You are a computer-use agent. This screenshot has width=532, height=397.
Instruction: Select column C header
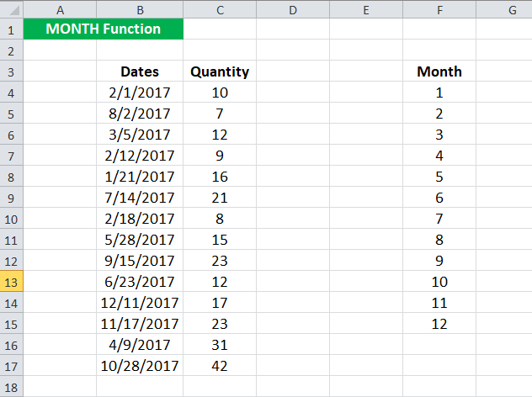pos(220,10)
